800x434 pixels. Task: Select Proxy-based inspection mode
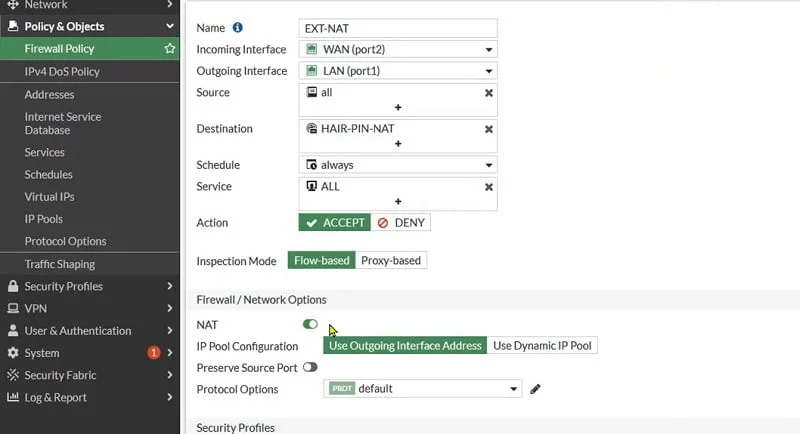click(391, 261)
